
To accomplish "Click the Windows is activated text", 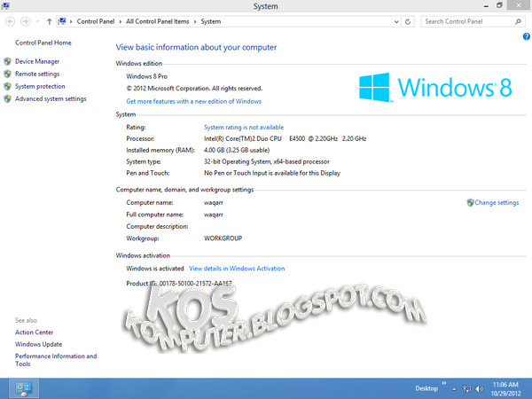I will (154, 269).
